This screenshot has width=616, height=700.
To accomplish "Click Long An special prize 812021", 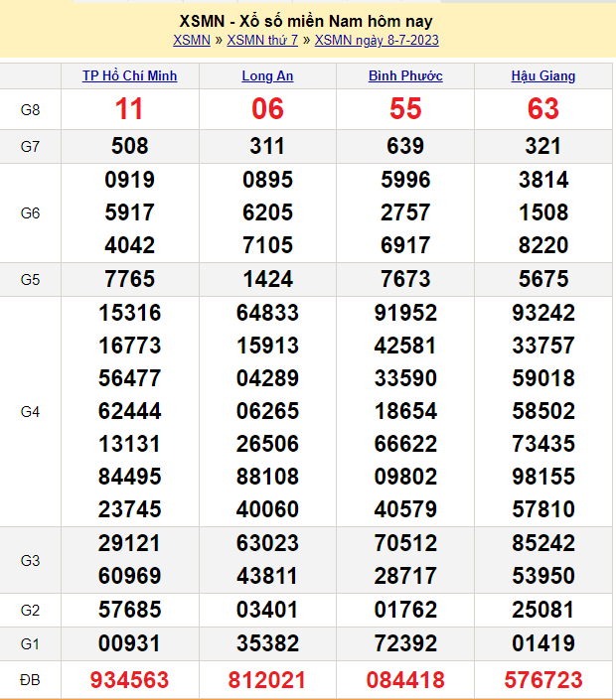I will point(267,680).
